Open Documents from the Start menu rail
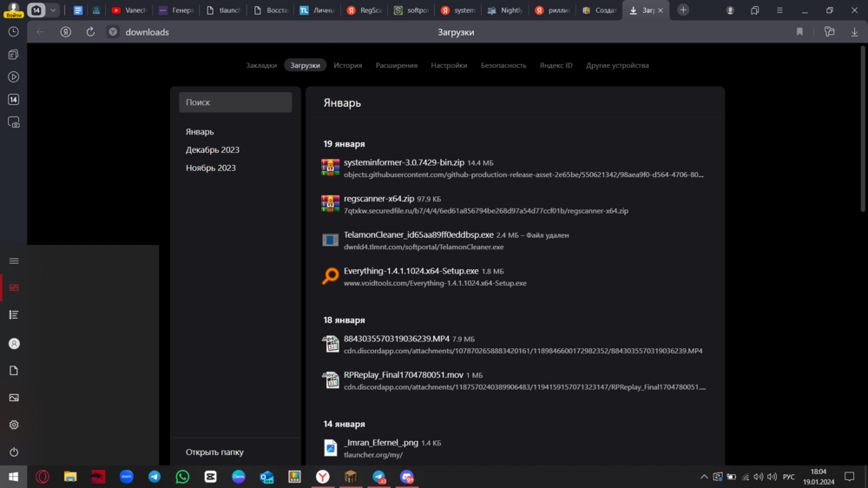 pyautogui.click(x=14, y=371)
